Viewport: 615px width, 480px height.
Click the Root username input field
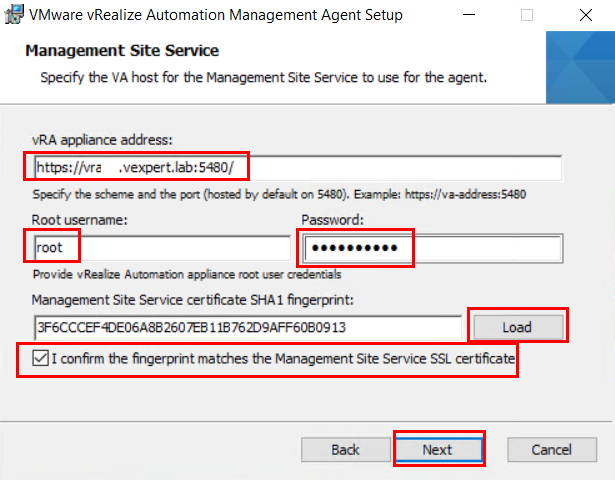pyautogui.click(x=162, y=248)
